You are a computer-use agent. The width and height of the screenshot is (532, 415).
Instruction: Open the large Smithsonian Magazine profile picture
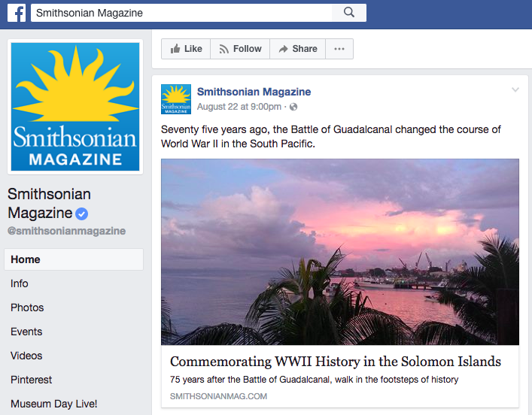point(75,107)
